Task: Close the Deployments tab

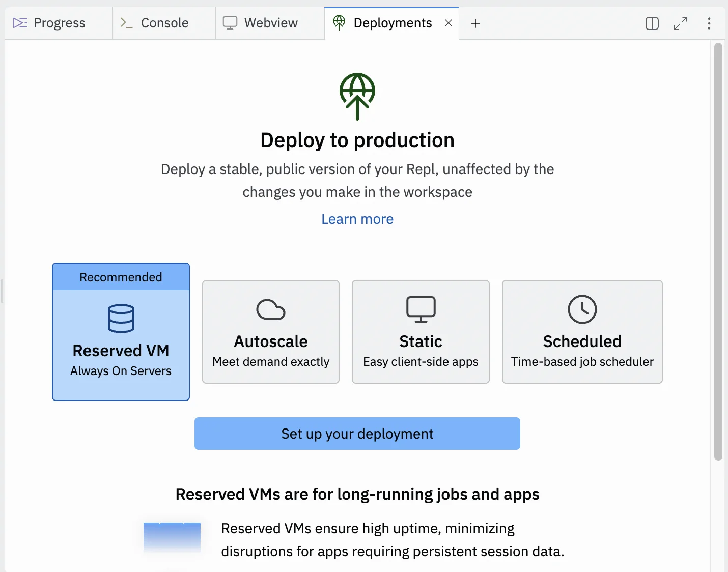Action: (x=449, y=23)
